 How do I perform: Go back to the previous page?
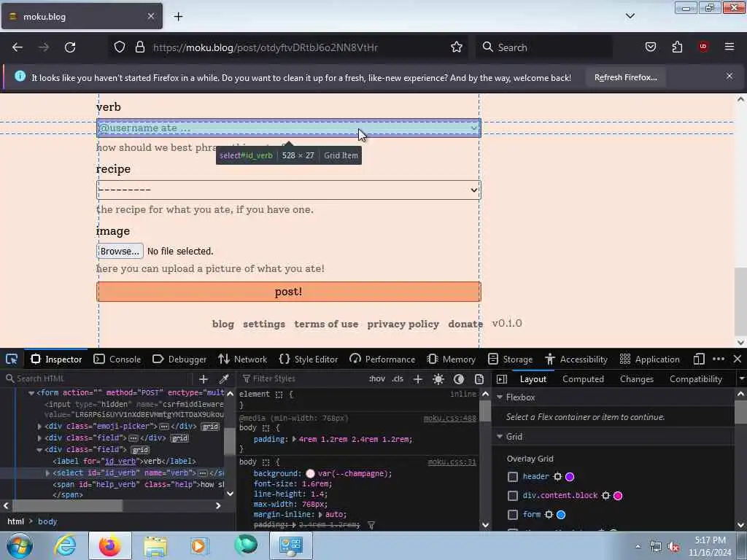[18, 47]
